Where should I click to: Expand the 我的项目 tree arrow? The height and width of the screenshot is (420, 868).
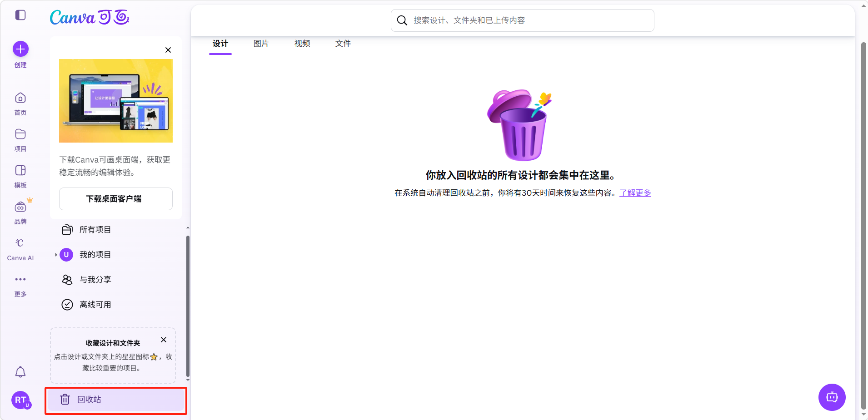(x=56, y=255)
